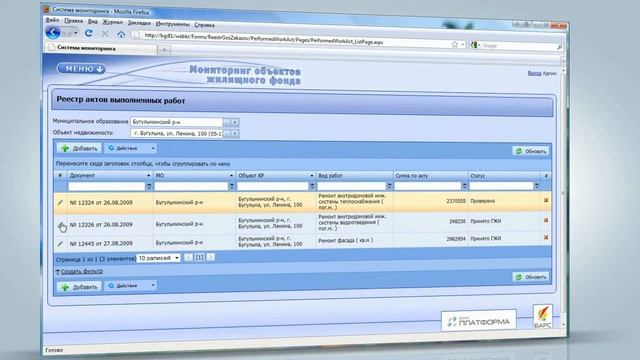Open the Закладки menu

click(x=139, y=23)
